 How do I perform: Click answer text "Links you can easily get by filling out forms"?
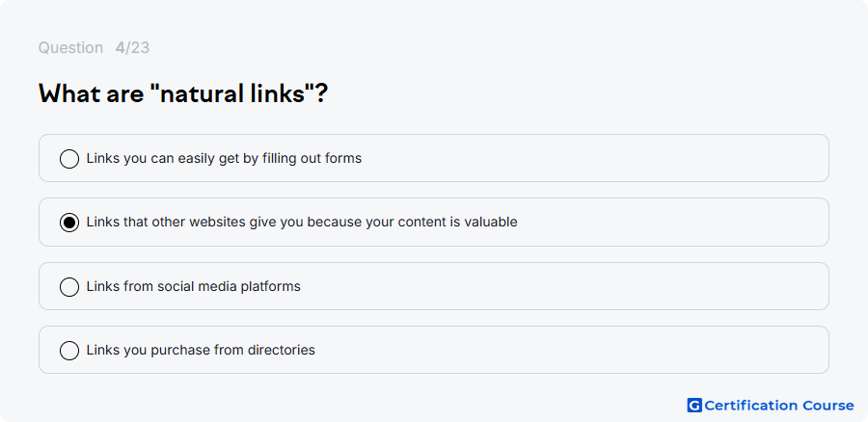click(x=224, y=159)
